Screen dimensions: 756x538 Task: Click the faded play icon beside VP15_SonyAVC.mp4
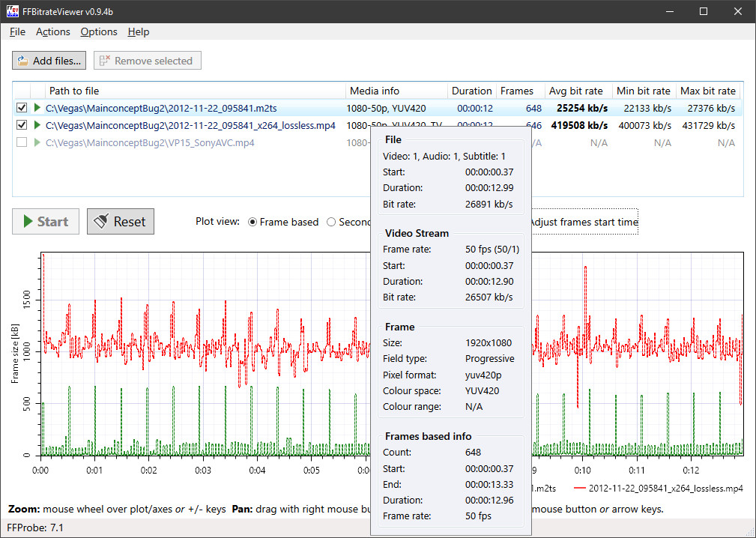(37, 142)
